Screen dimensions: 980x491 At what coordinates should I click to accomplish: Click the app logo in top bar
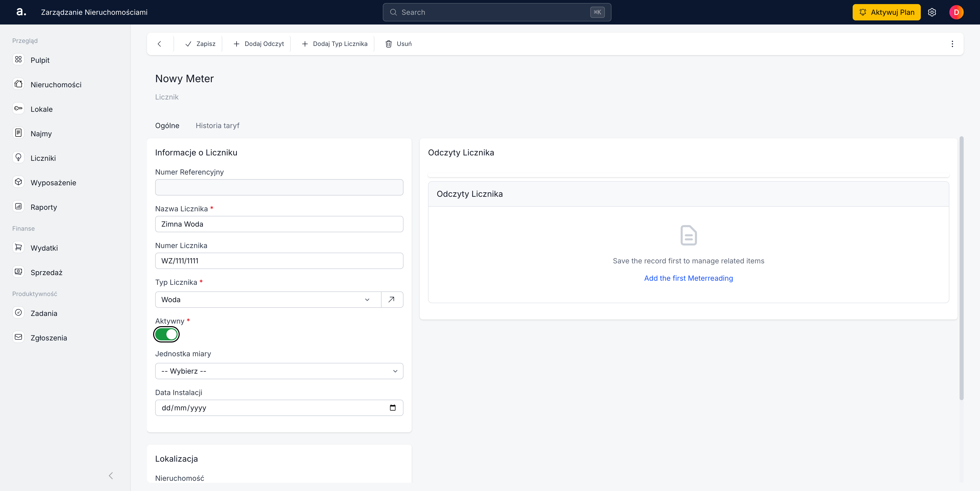21,12
